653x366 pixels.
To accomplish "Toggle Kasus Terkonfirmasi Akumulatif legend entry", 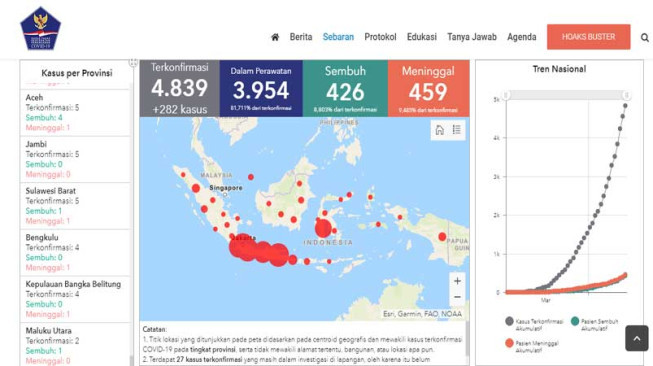I will pos(534,324).
